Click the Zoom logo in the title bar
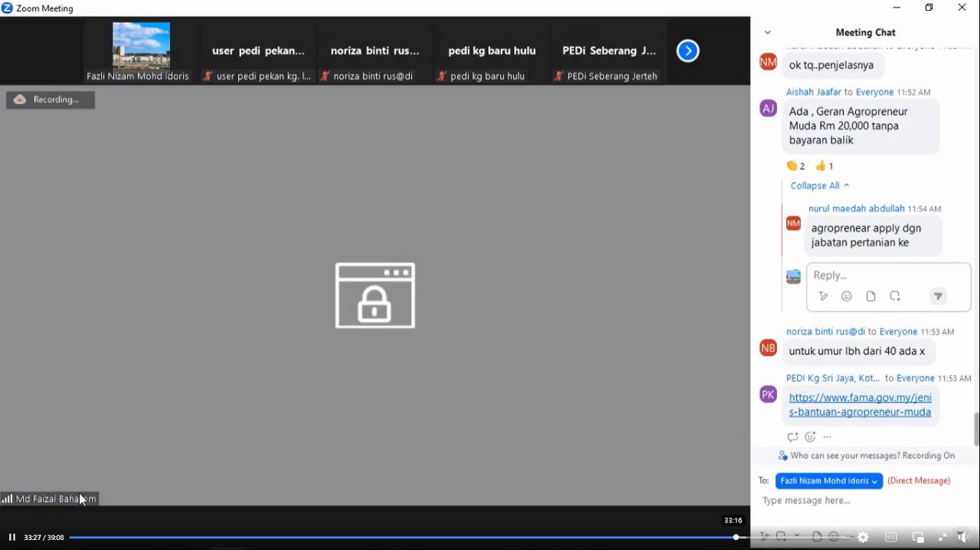This screenshot has height=550, width=980. [7, 8]
